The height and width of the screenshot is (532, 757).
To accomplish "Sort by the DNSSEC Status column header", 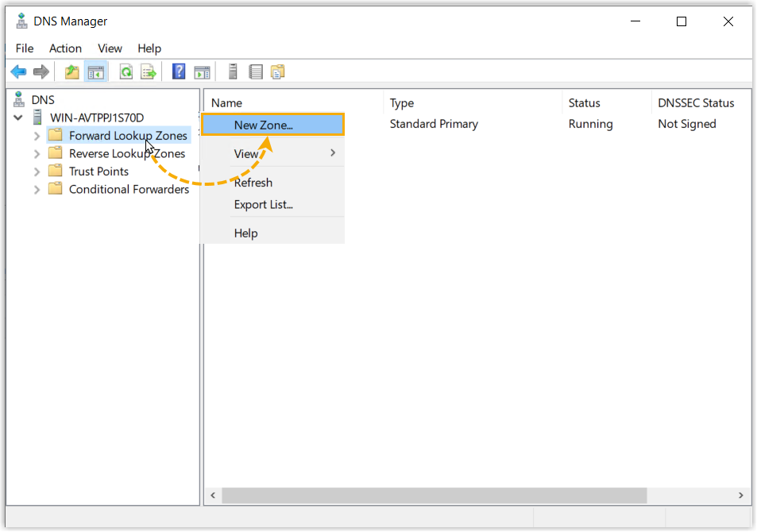I will [x=696, y=103].
